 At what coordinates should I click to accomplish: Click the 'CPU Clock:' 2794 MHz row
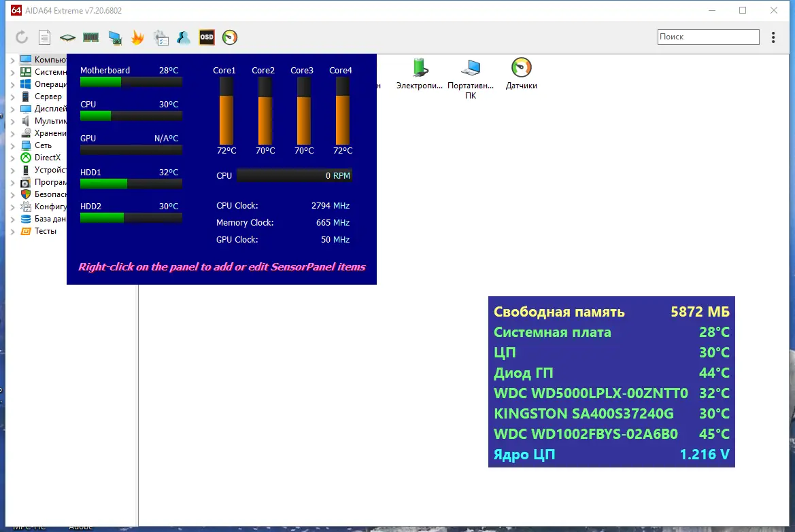283,206
